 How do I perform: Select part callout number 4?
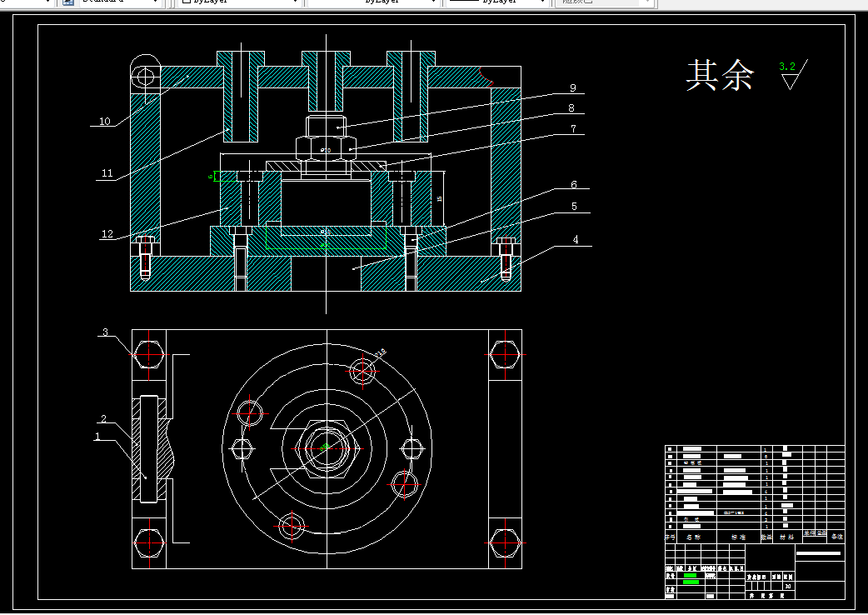576,240
